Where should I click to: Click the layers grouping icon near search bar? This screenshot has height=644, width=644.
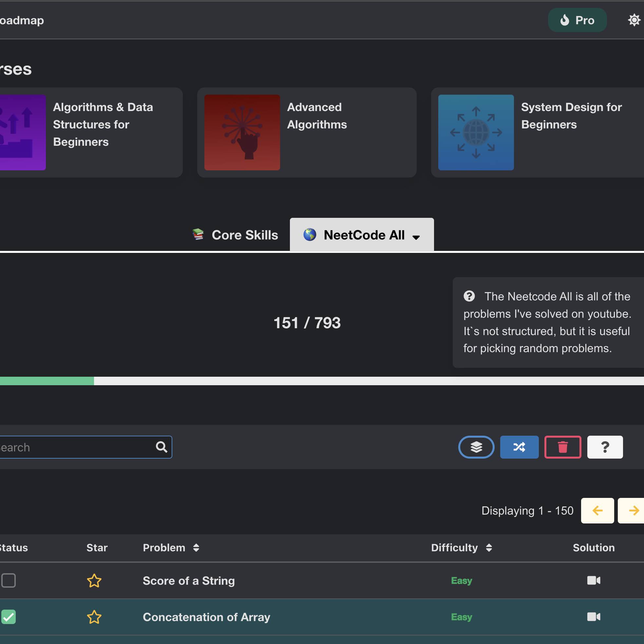476,447
